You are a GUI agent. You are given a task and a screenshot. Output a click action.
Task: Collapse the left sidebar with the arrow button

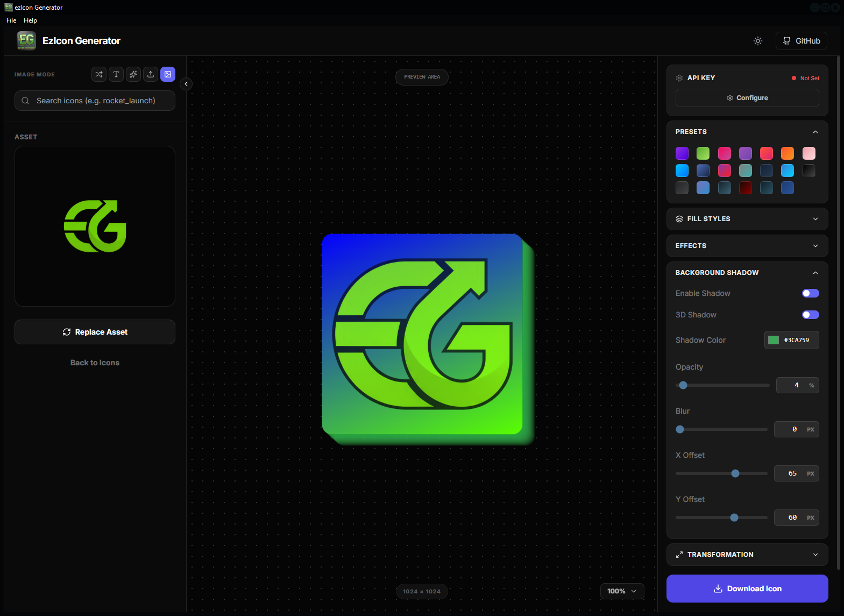pos(186,84)
